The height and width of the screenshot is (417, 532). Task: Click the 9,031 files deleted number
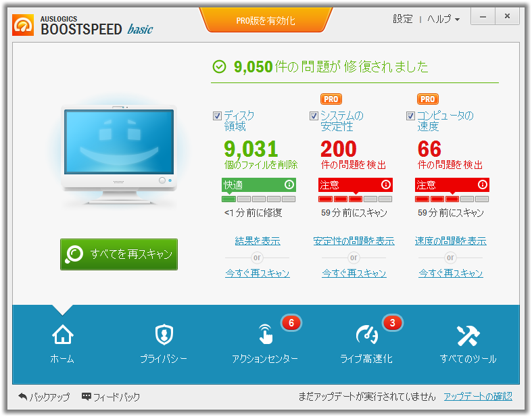coord(251,149)
